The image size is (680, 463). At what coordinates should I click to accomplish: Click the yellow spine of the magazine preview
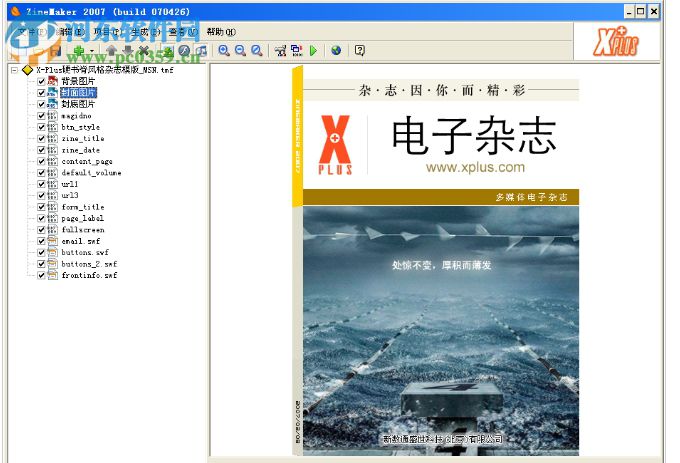pyautogui.click(x=298, y=137)
